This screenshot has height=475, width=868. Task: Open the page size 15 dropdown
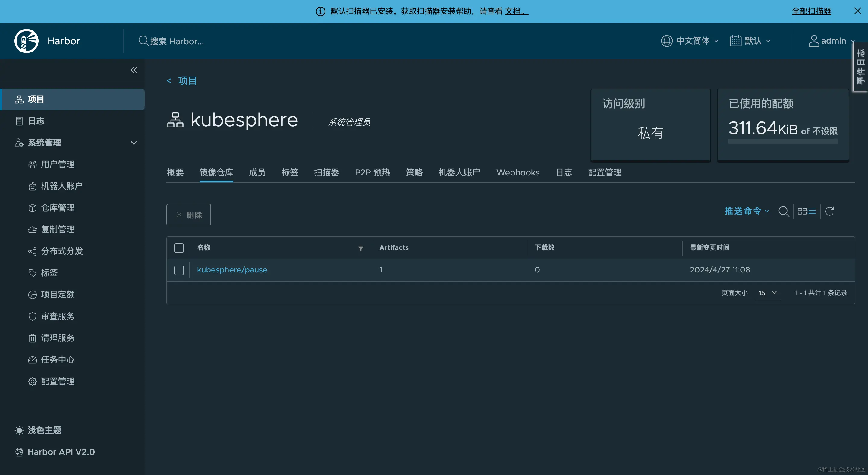[x=768, y=293]
